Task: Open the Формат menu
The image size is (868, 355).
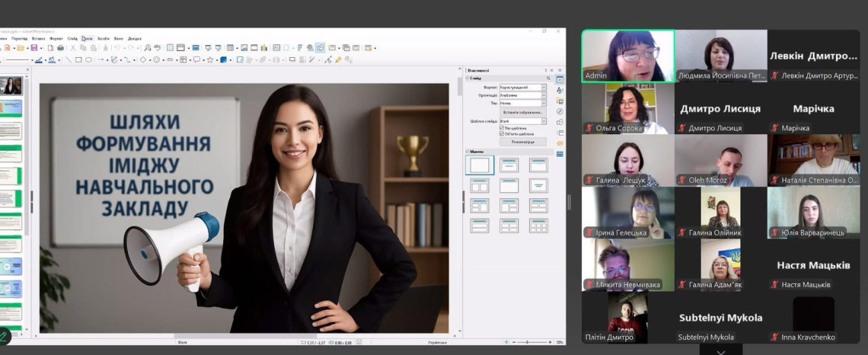Action: click(x=56, y=39)
